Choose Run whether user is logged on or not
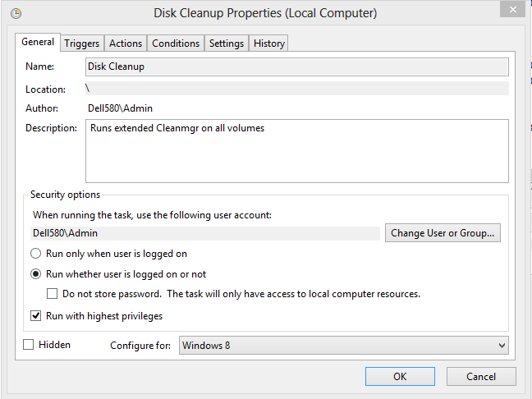The image size is (532, 399). coord(36,274)
